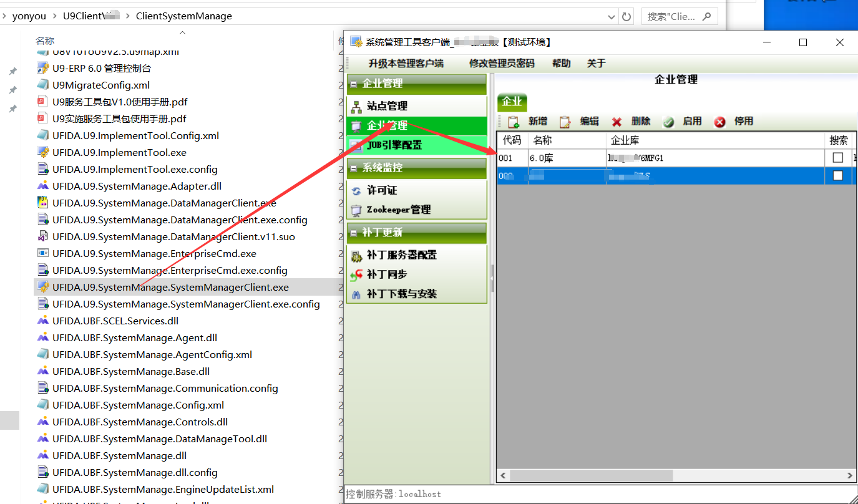The height and width of the screenshot is (504, 858).
Task: Select UFIDA.UBF.SystemManage.Agent.dll file
Action: [135, 337]
